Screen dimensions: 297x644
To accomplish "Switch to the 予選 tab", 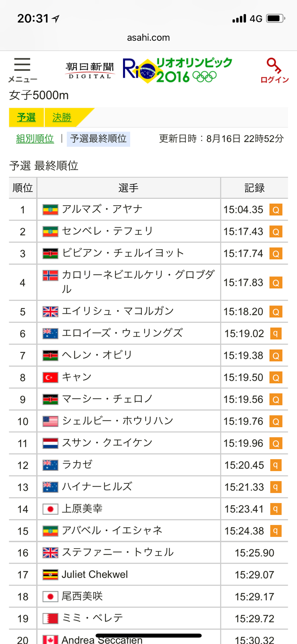I will (x=27, y=117).
